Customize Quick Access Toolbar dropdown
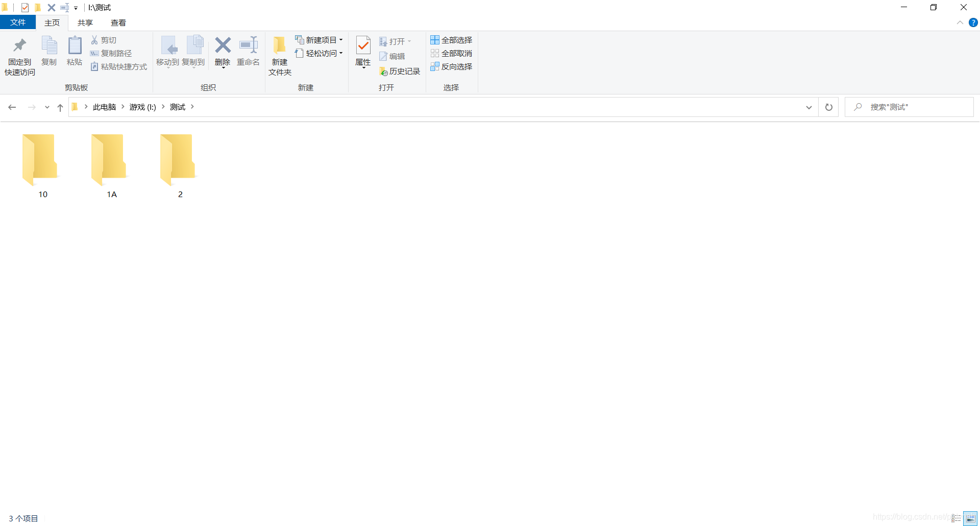This screenshot has height=526, width=980. coord(76,8)
